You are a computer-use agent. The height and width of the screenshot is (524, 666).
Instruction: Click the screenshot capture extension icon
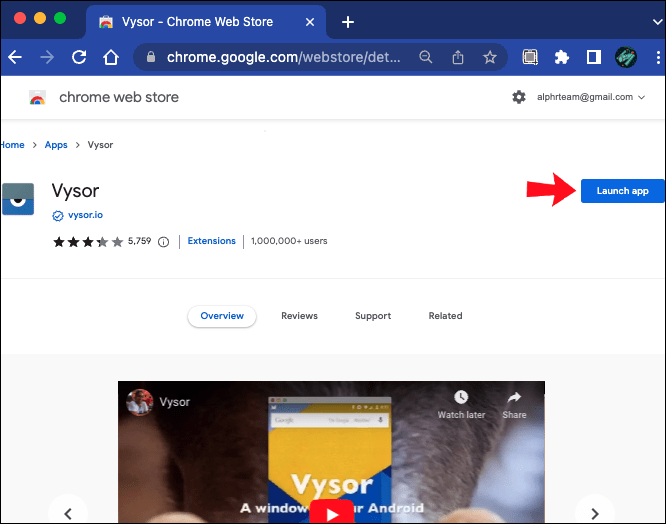tap(530, 57)
